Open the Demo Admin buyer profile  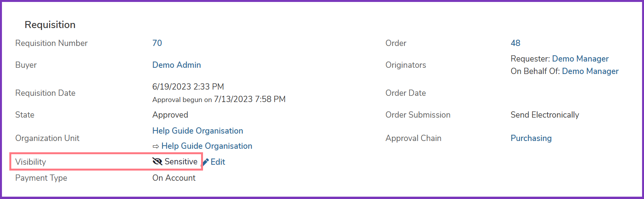177,65
